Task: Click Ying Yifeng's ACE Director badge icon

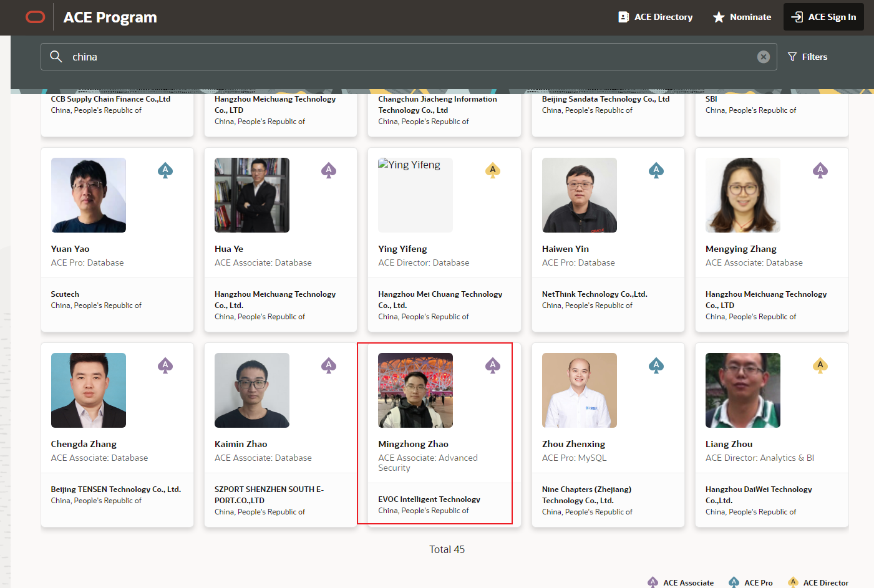Action: (493, 170)
